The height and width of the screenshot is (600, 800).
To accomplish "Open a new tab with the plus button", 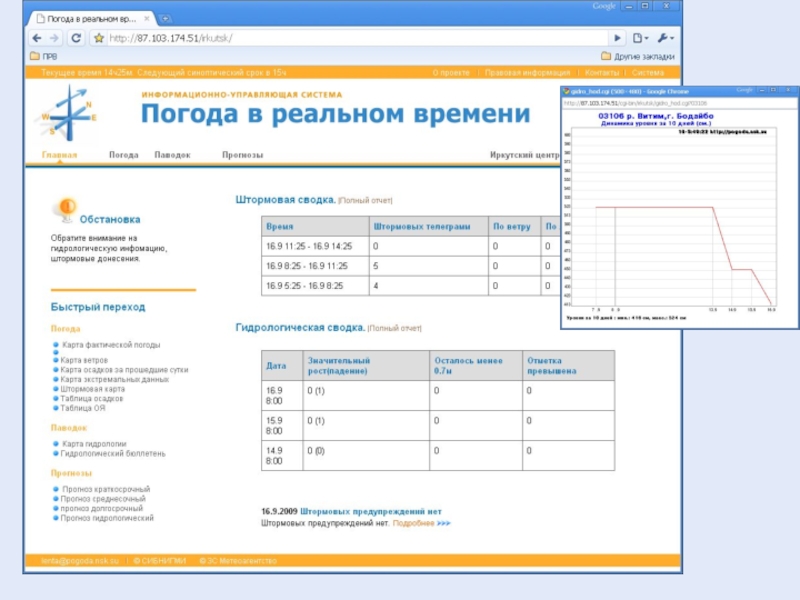I will (165, 19).
